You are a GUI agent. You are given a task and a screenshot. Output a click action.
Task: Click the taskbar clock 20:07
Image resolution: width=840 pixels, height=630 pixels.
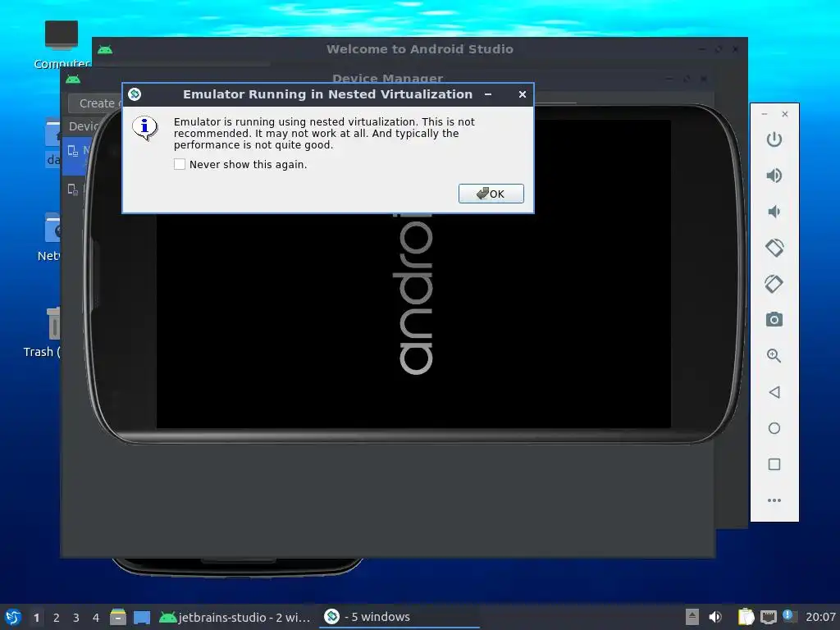click(820, 617)
